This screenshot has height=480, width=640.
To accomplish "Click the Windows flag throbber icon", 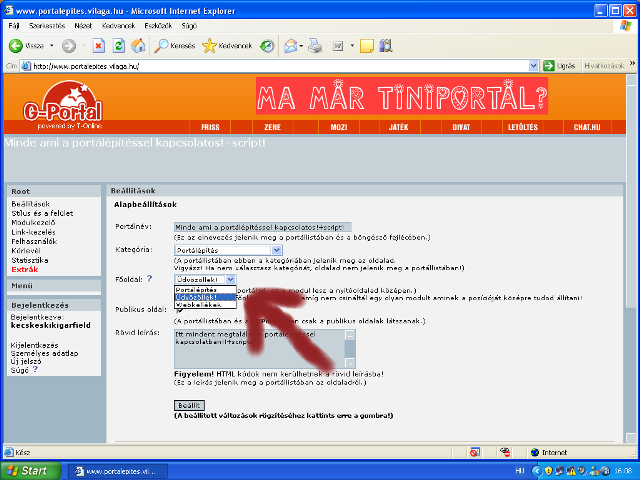I will (x=625, y=26).
